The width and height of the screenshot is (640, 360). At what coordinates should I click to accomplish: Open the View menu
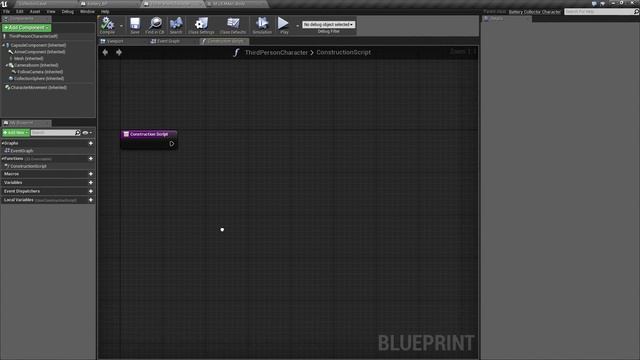click(51, 11)
